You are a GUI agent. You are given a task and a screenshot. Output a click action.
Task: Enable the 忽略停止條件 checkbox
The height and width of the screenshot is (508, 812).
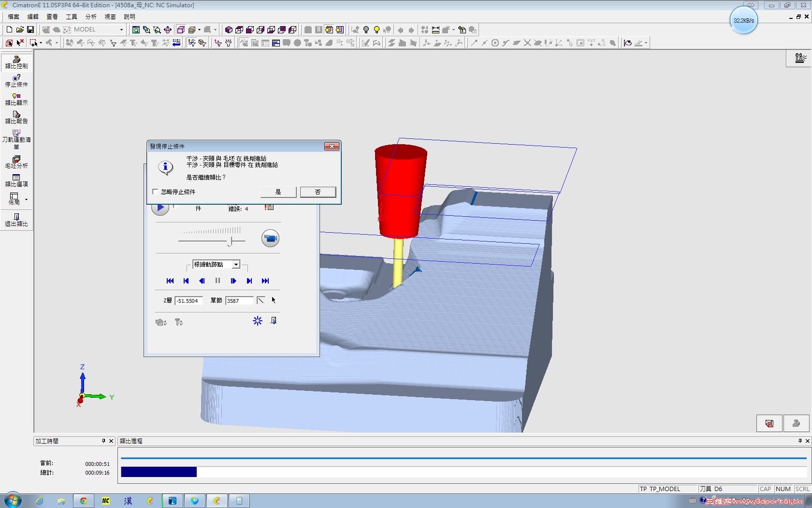155,192
